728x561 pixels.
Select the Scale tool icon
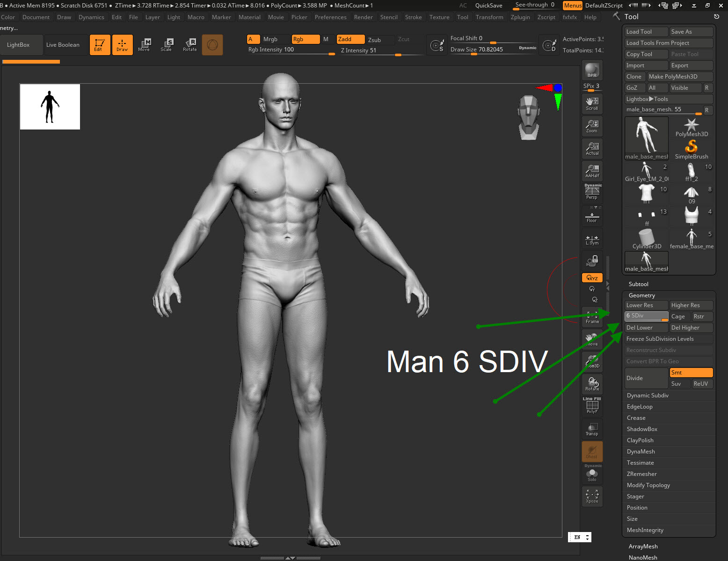(167, 44)
